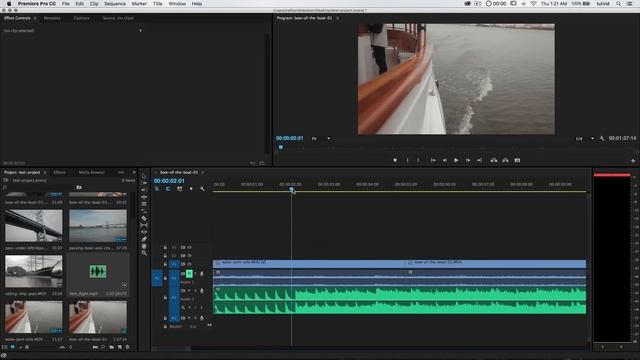The width and height of the screenshot is (640, 360).
Task: Click the Program monitor current timecode
Action: pyautogui.click(x=289, y=138)
